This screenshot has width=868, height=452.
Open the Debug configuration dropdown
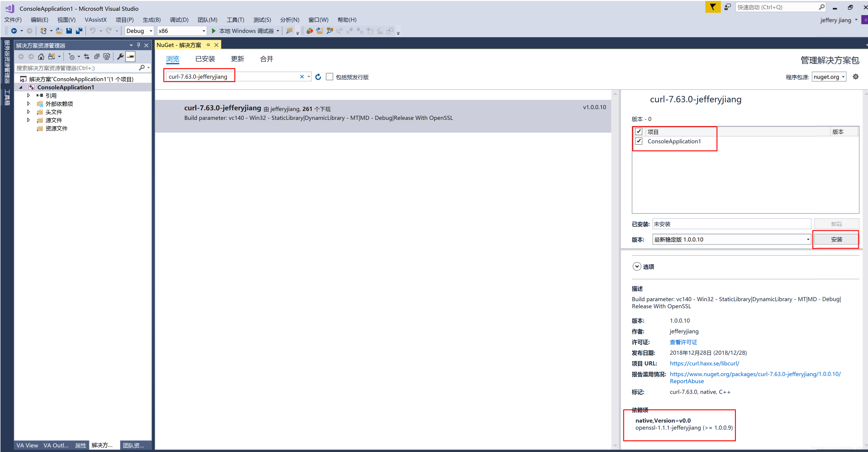pos(139,31)
